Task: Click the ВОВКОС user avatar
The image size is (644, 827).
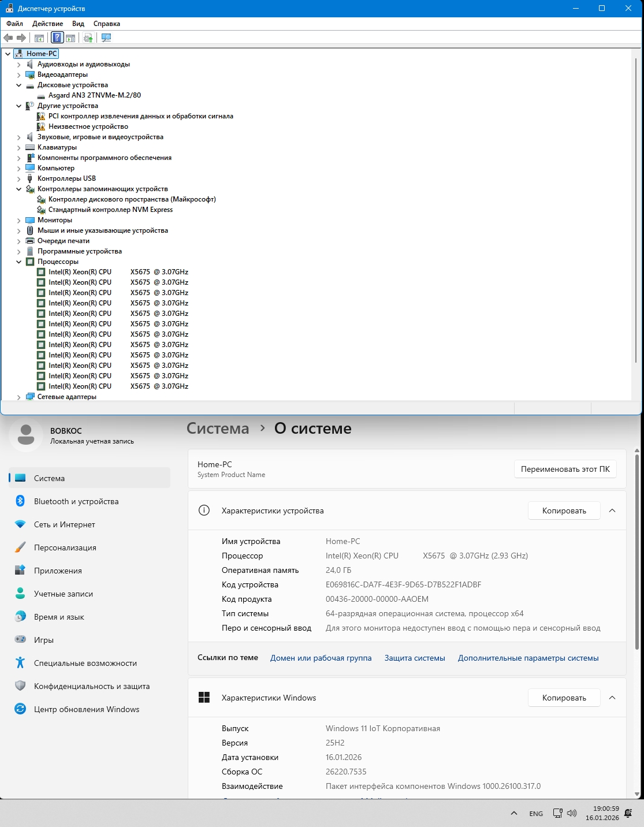Action: [x=26, y=435]
